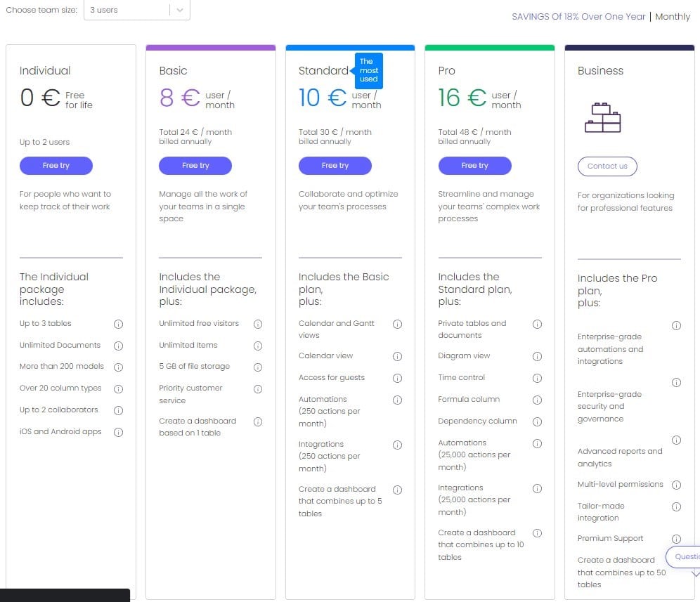
Task: Click 'Total 24 € / month' text
Action: coord(195,132)
